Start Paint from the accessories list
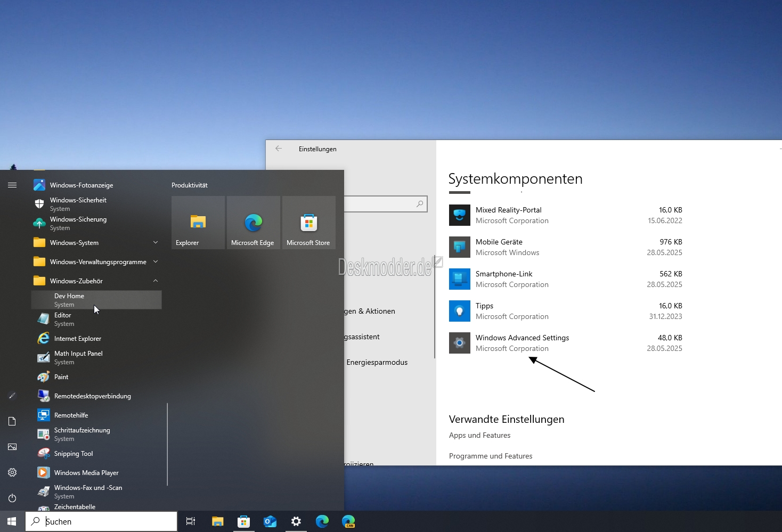Viewport: 782px width, 532px height. (x=96, y=377)
